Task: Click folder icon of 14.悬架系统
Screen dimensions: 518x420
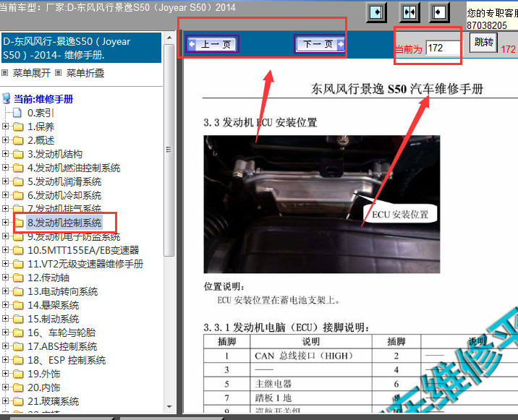Action: click(x=18, y=306)
